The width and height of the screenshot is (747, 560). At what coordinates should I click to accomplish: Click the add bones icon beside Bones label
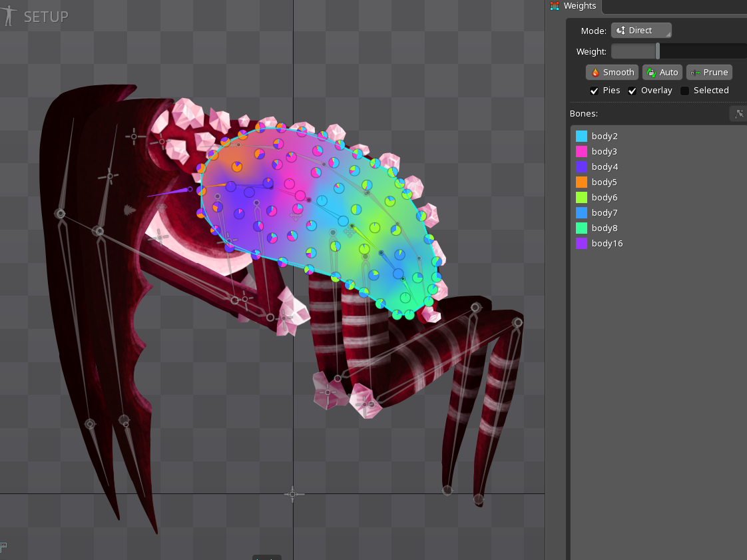click(x=739, y=113)
